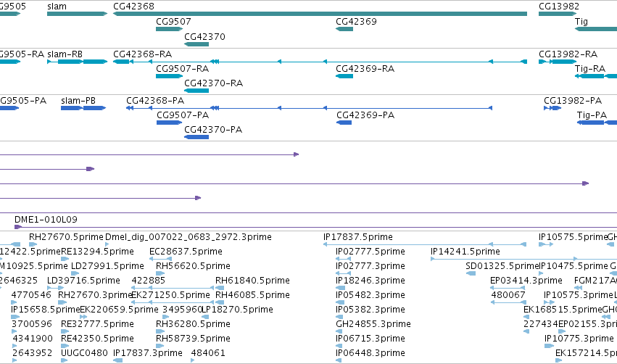Select the IP18246.3prime EST label

[x=370, y=281]
